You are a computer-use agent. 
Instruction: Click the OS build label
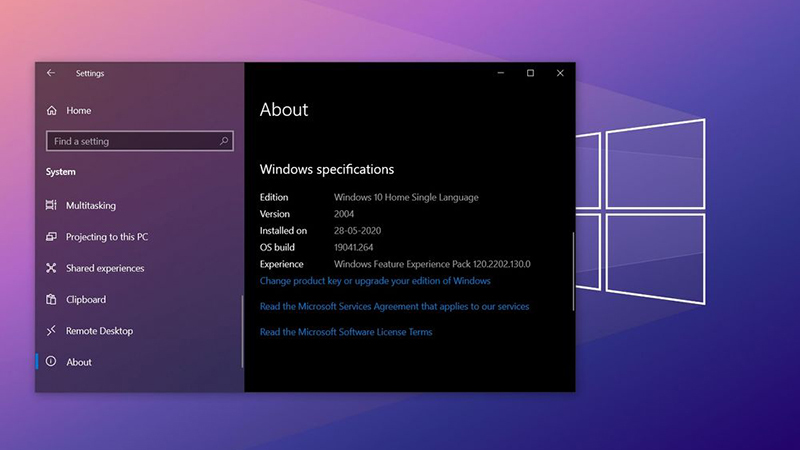pyautogui.click(x=277, y=247)
